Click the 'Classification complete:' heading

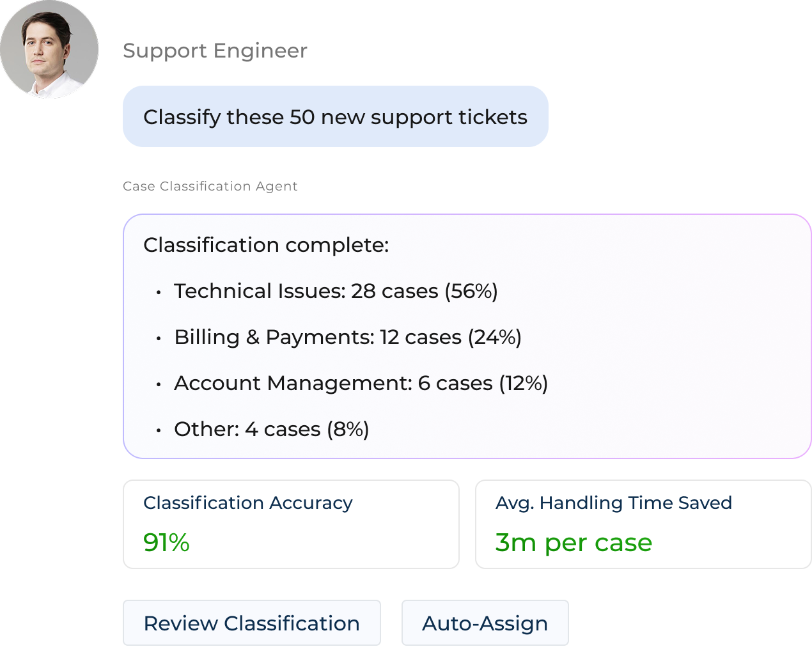tap(266, 245)
